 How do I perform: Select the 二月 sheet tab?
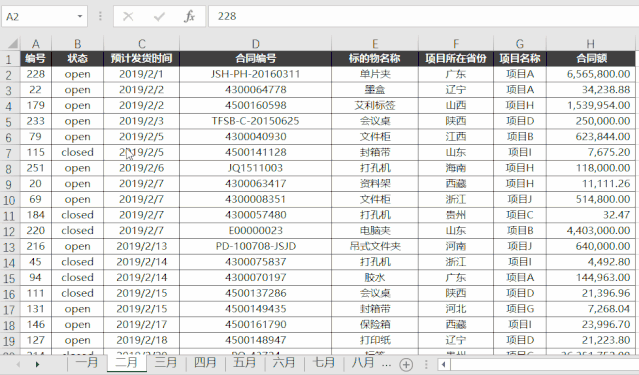(x=127, y=362)
